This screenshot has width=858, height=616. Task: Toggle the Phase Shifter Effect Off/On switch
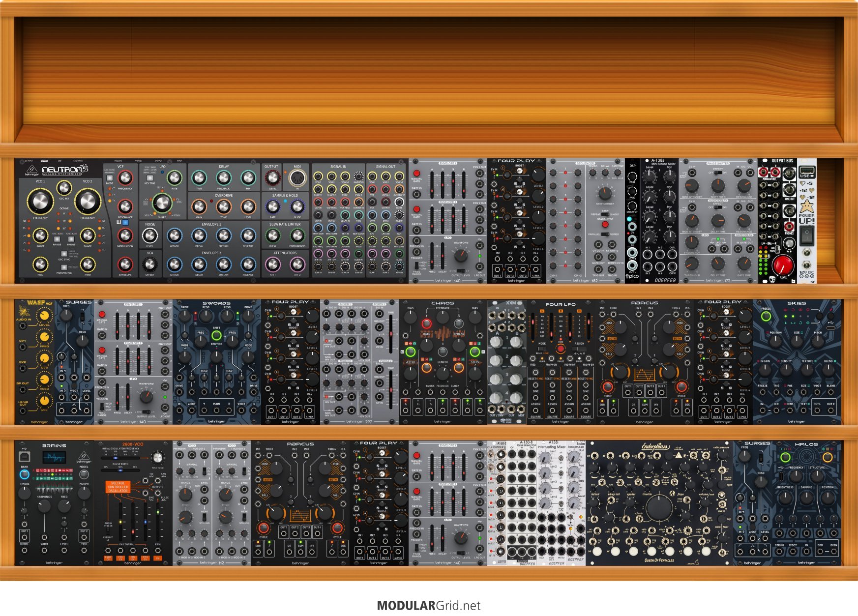click(x=718, y=173)
